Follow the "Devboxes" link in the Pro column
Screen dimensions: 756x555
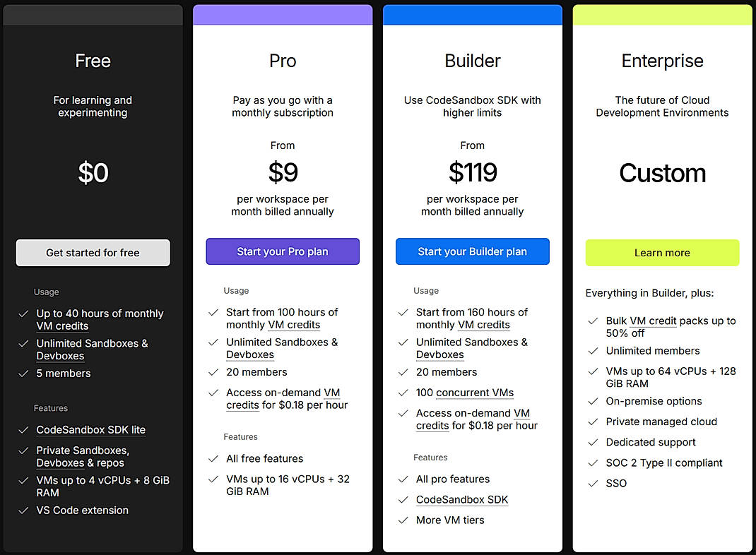pyautogui.click(x=250, y=354)
